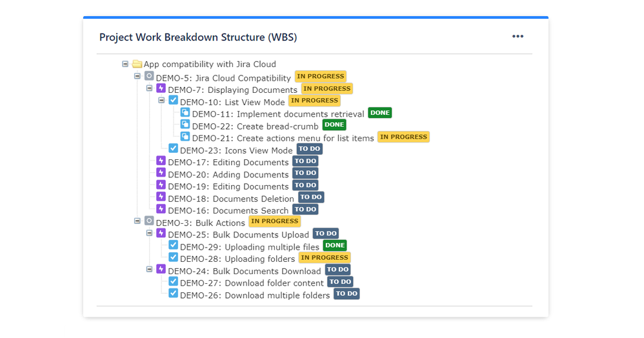Select DEMO-17: Editing Documents row
Viewport: 644px width, 338px height.
(x=228, y=162)
